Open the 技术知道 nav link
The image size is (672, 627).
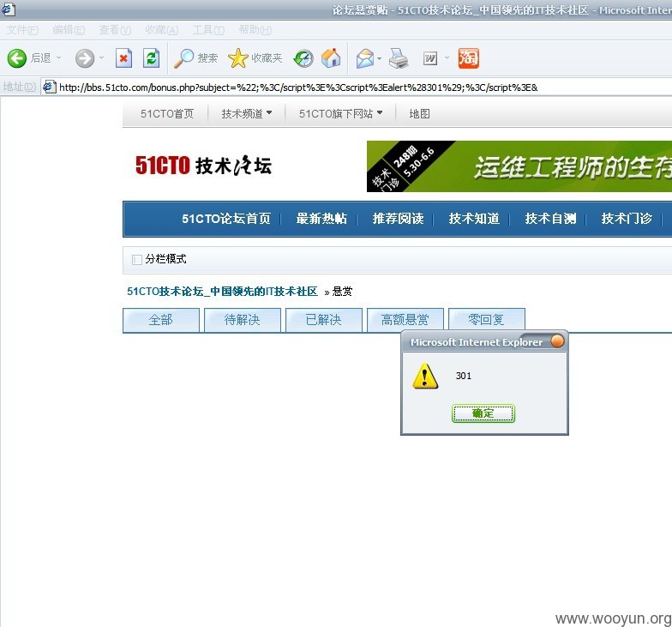pyautogui.click(x=474, y=219)
